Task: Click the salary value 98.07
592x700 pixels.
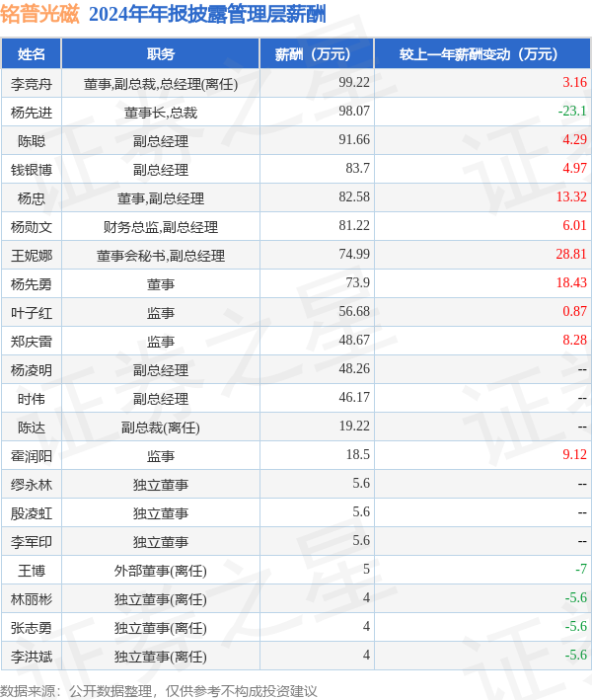Action: [354, 112]
